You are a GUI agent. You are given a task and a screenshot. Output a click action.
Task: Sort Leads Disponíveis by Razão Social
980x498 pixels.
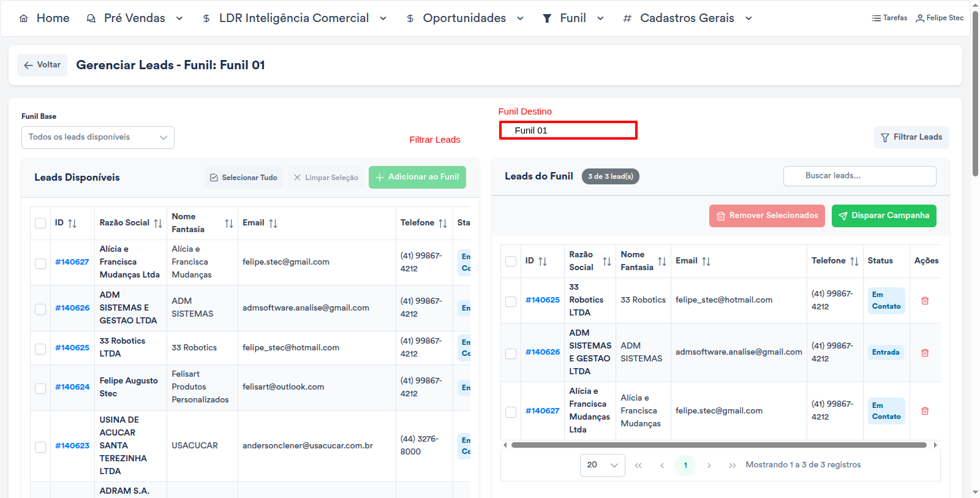(158, 224)
